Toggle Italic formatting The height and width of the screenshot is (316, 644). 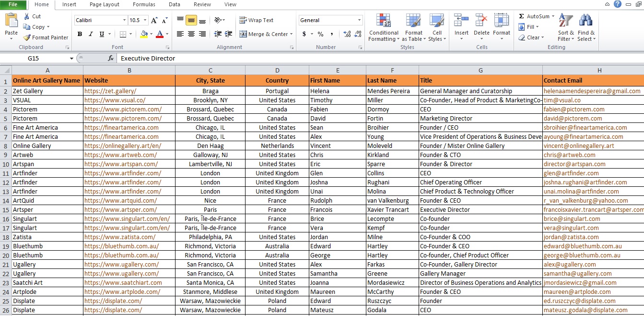click(91, 34)
